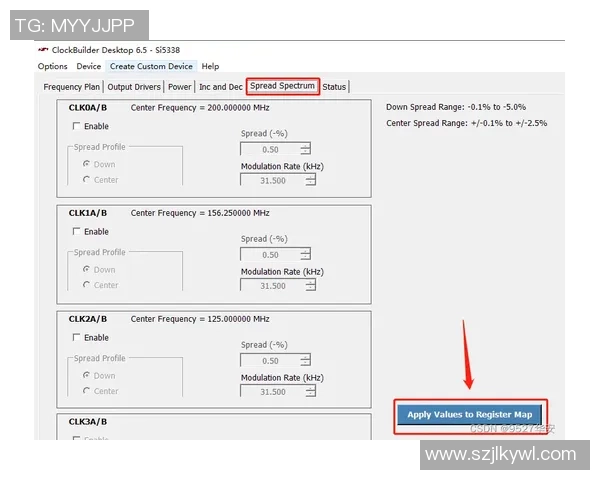
Task: Click the ClockBuilder Desktop app icon
Action: tap(43, 50)
